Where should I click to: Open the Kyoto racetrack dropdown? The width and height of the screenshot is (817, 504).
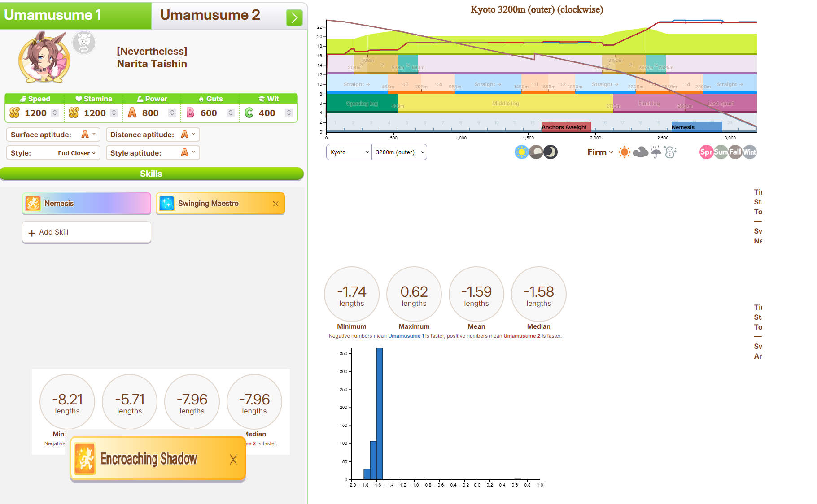click(349, 152)
